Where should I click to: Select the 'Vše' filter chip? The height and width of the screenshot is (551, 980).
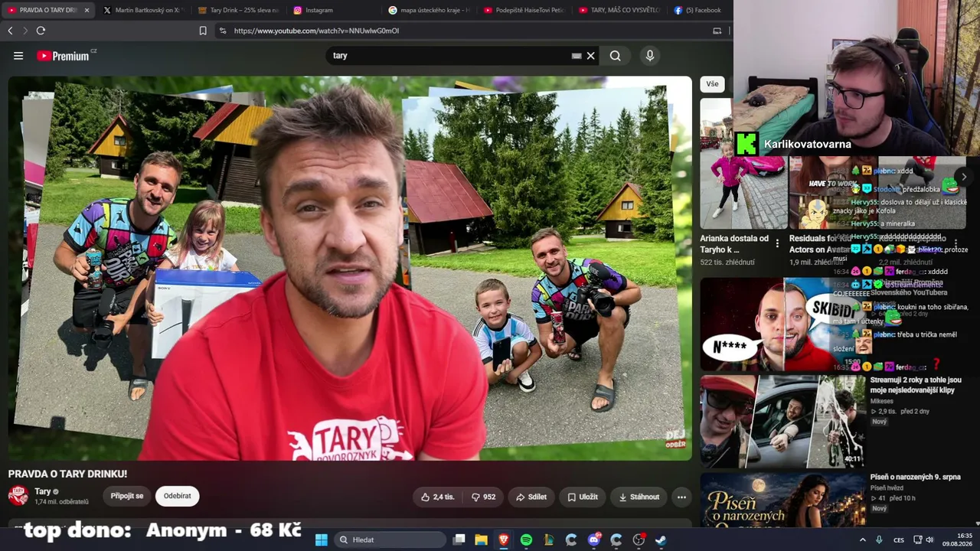click(x=712, y=84)
